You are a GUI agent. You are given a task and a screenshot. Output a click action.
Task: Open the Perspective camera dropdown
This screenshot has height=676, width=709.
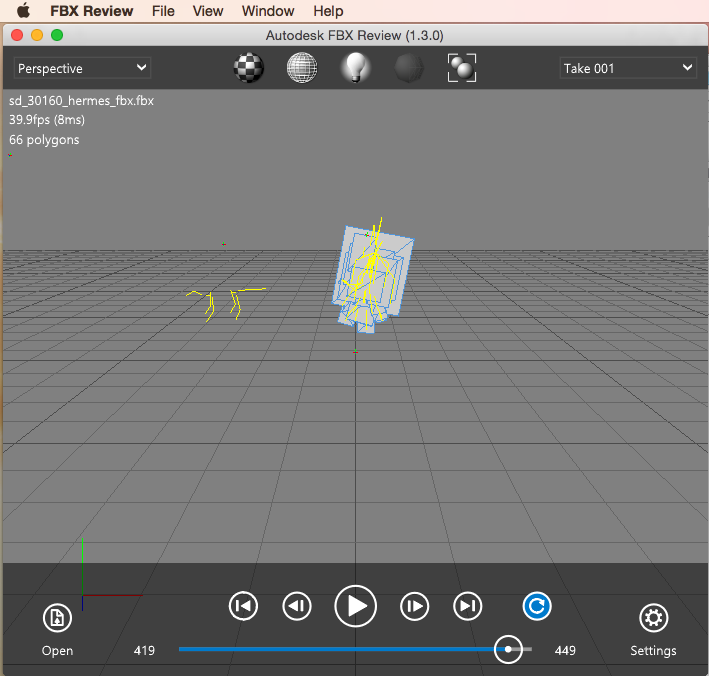pyautogui.click(x=82, y=68)
